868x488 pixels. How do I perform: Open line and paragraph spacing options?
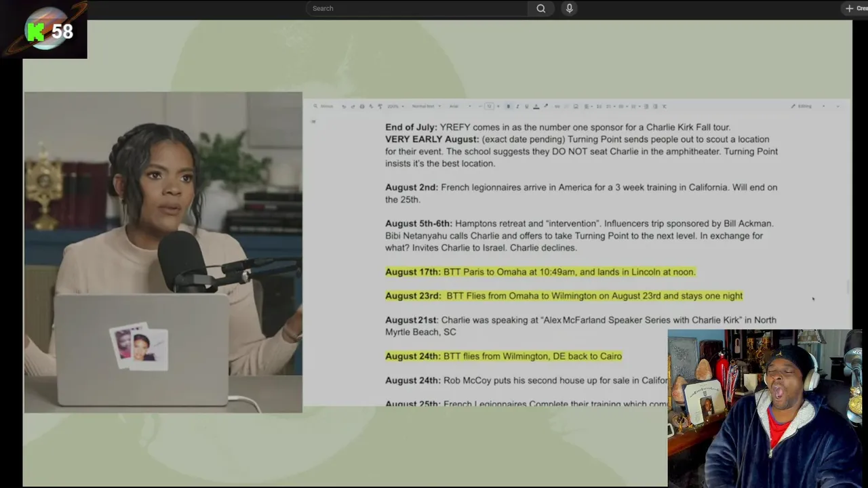[x=599, y=106]
